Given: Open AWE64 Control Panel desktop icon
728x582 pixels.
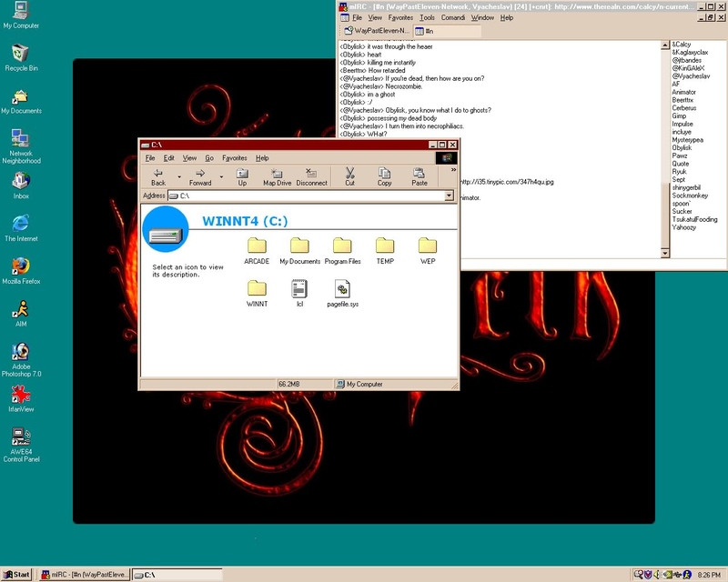Looking at the screenshot, I should coord(21,445).
